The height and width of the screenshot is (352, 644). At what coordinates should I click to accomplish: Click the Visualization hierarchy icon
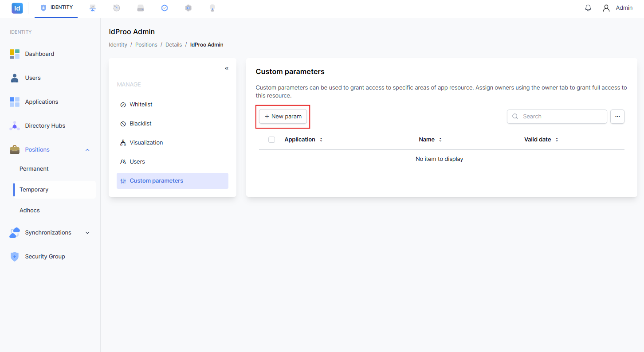[x=123, y=143]
